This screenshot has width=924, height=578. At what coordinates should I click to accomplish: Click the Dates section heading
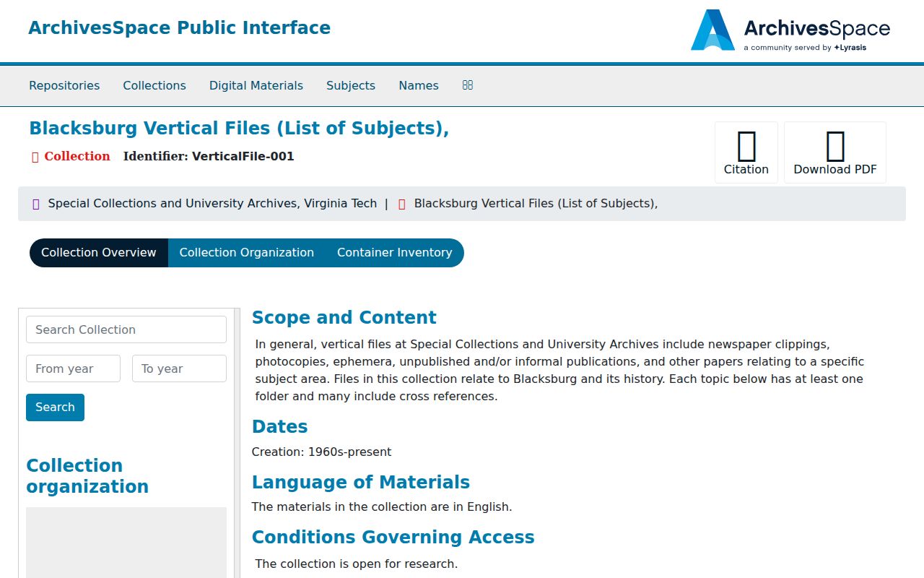point(280,427)
